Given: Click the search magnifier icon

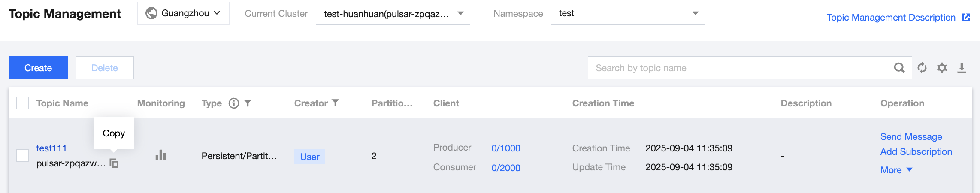Looking at the screenshot, I should 899,68.
